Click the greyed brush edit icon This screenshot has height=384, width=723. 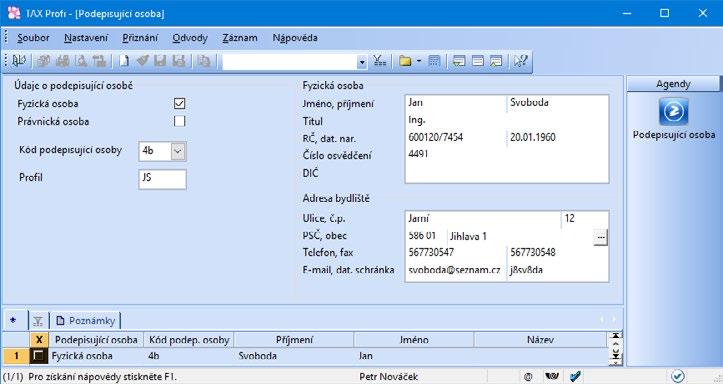(142, 61)
